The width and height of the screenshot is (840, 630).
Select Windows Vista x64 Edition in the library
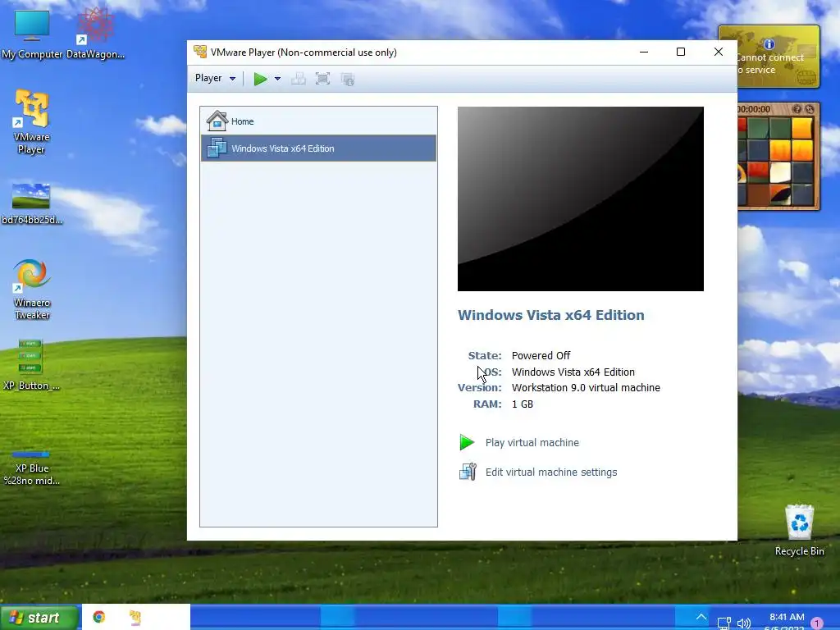click(x=318, y=148)
